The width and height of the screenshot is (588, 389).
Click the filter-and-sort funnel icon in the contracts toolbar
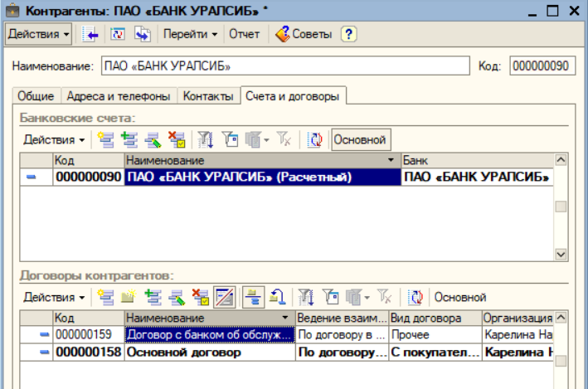[306, 297]
